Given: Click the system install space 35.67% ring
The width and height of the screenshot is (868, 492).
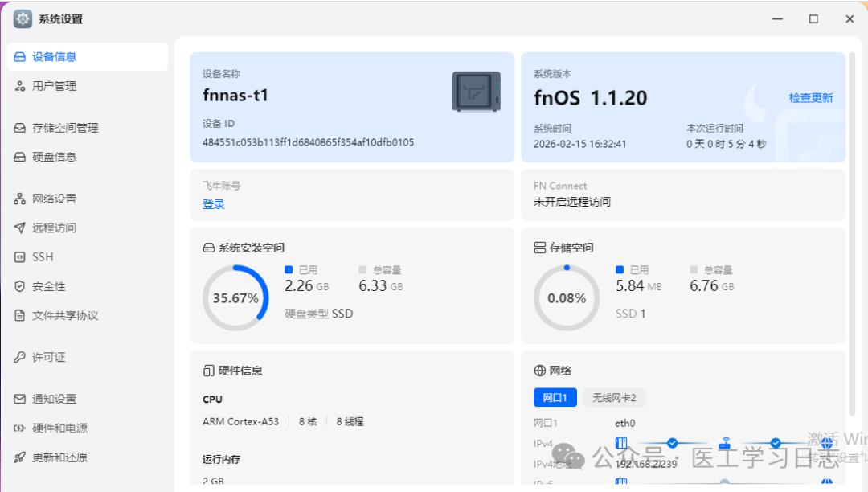Looking at the screenshot, I should tap(235, 298).
